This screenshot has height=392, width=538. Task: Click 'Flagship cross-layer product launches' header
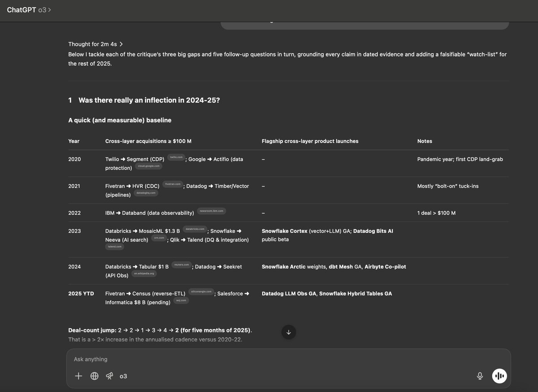click(x=310, y=141)
